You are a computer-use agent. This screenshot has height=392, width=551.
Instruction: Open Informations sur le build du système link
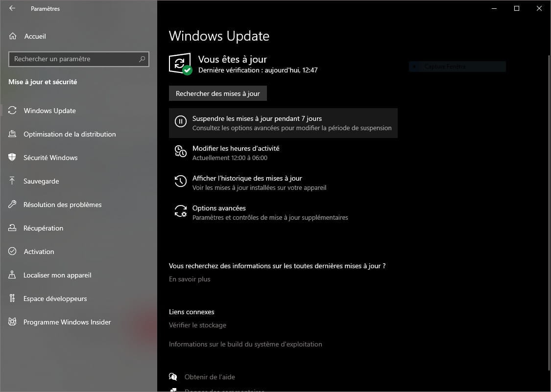pos(245,344)
